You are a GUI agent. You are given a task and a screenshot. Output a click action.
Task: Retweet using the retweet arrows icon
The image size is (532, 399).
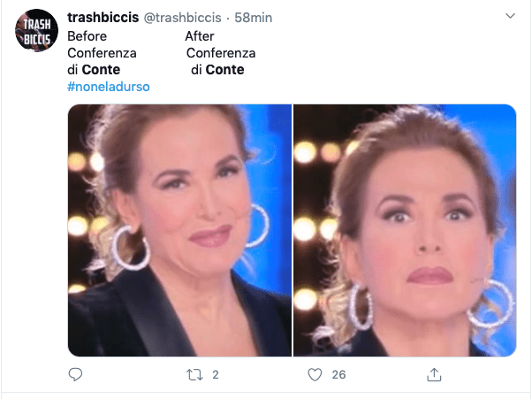point(194,375)
